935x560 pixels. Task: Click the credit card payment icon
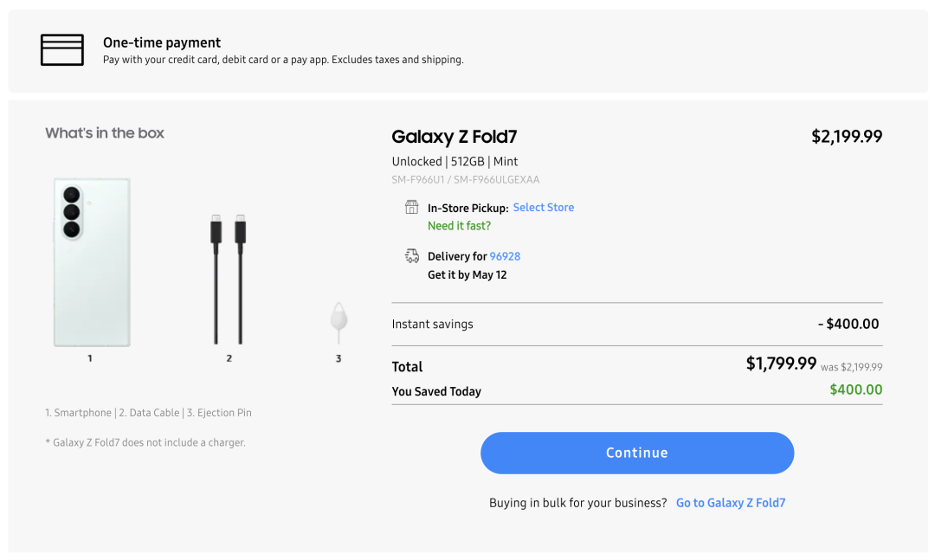pos(62,50)
